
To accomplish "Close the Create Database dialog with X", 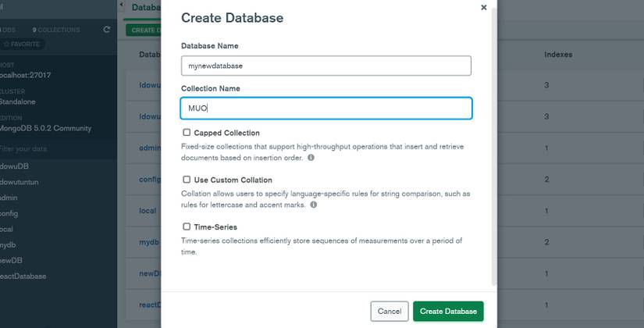I will 483,8.
